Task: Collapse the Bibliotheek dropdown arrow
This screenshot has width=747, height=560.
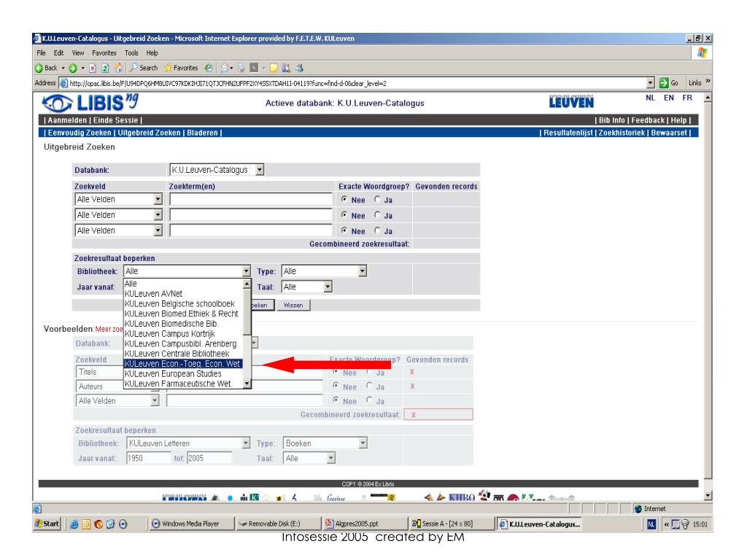Action: (247, 271)
